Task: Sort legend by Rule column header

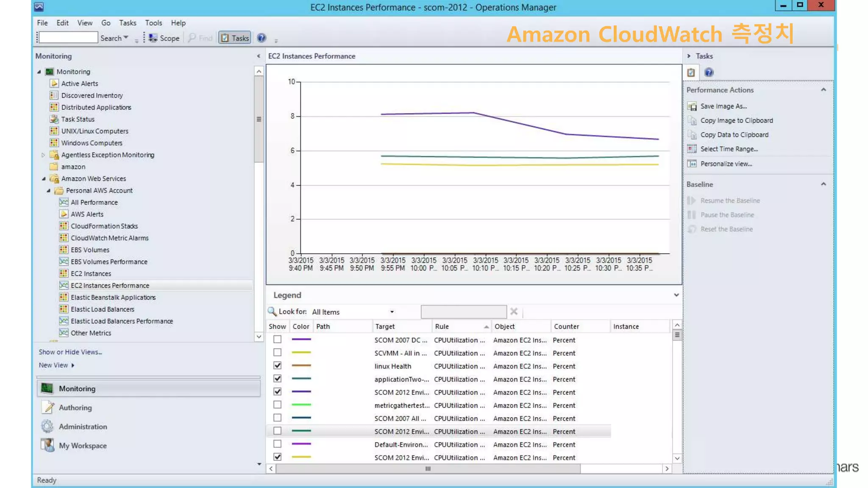Action: (462, 326)
